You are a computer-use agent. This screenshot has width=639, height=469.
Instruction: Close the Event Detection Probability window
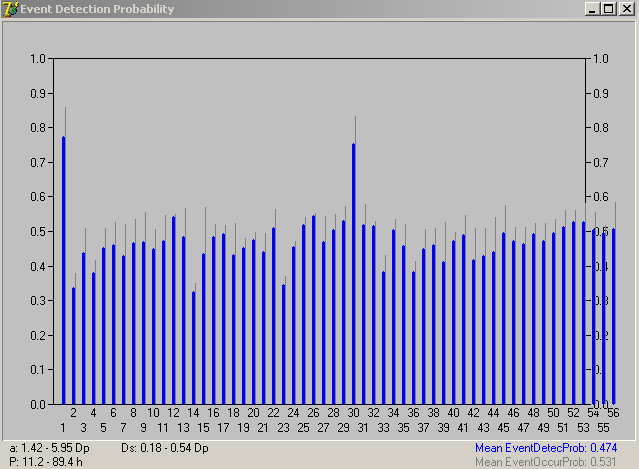627,9
